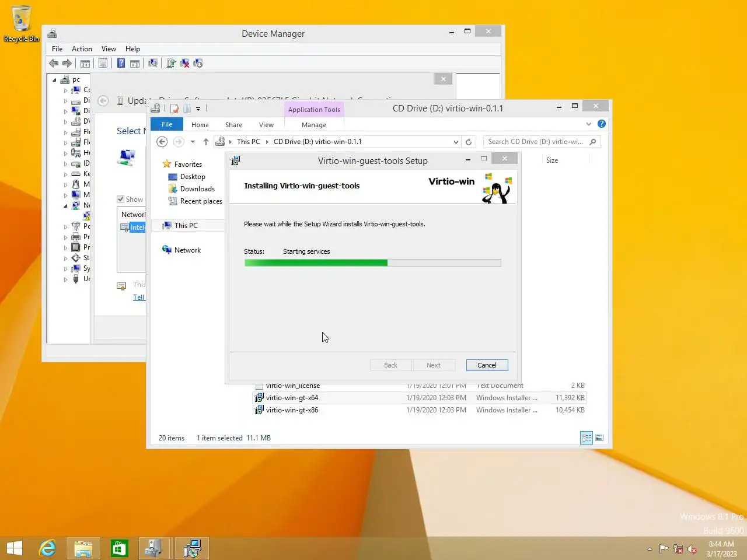Click muted speaker volume tray icon
Viewport: 747px width, 560px height.
click(692, 549)
